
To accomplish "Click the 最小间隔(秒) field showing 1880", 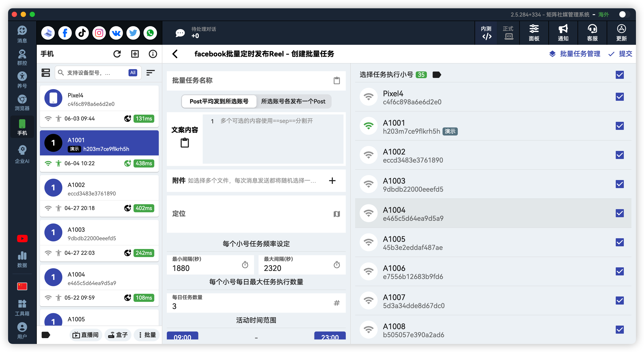I will tap(210, 265).
